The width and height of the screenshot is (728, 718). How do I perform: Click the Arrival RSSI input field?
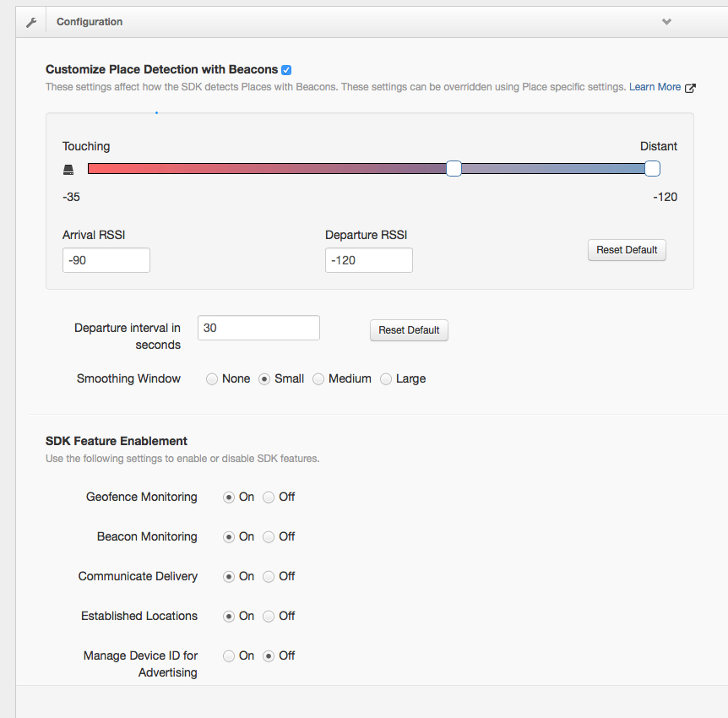(106, 260)
